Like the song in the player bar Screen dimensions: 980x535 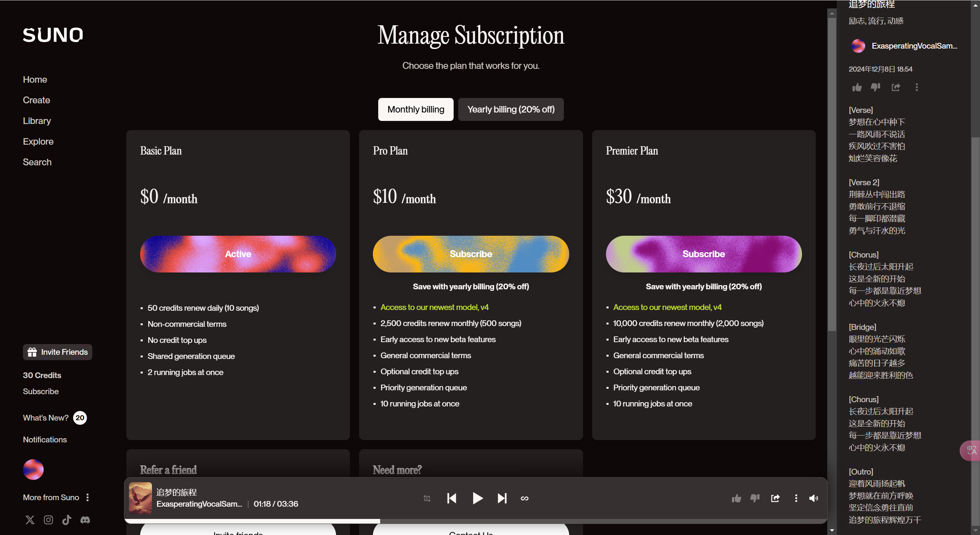pyautogui.click(x=736, y=498)
